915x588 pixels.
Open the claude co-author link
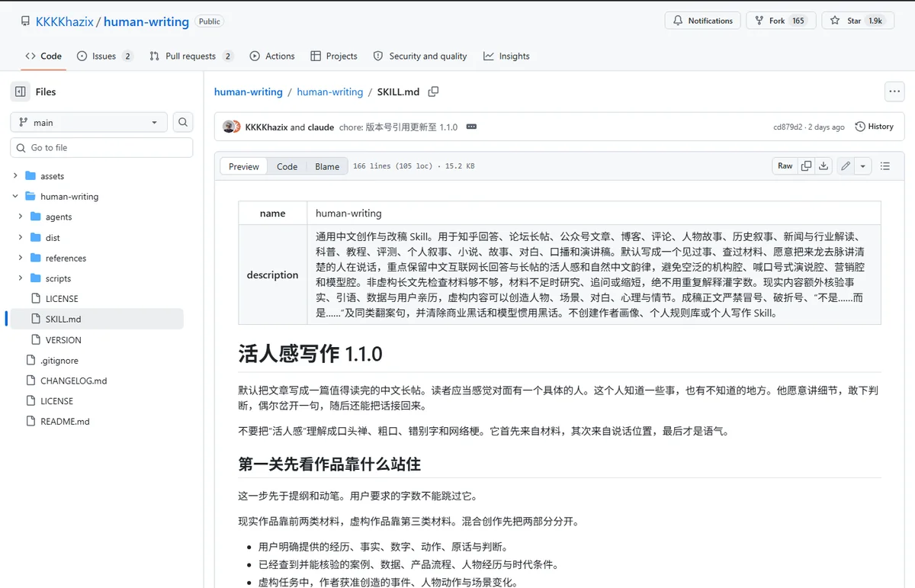coord(321,127)
